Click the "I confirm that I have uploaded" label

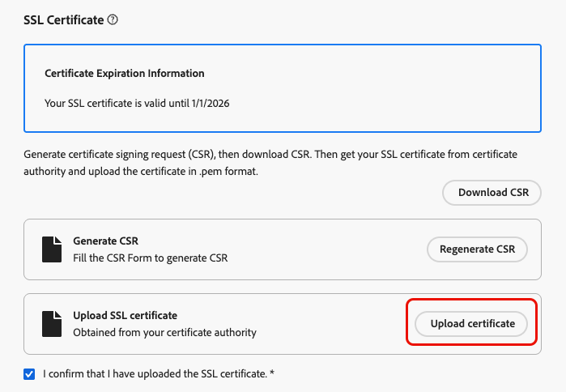[x=154, y=374]
